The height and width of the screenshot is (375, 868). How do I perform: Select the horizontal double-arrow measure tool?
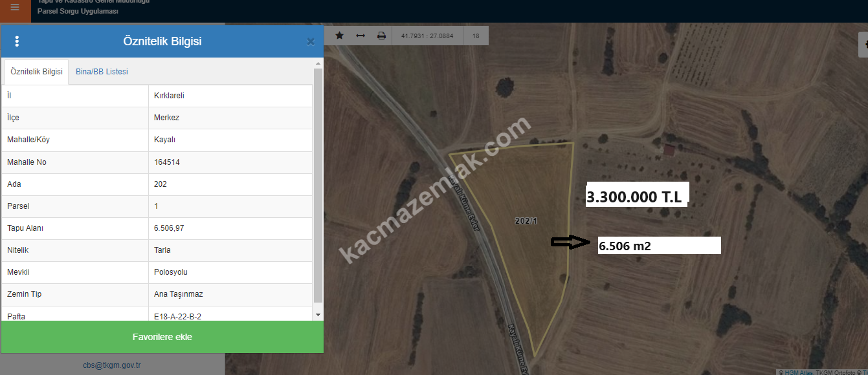361,36
